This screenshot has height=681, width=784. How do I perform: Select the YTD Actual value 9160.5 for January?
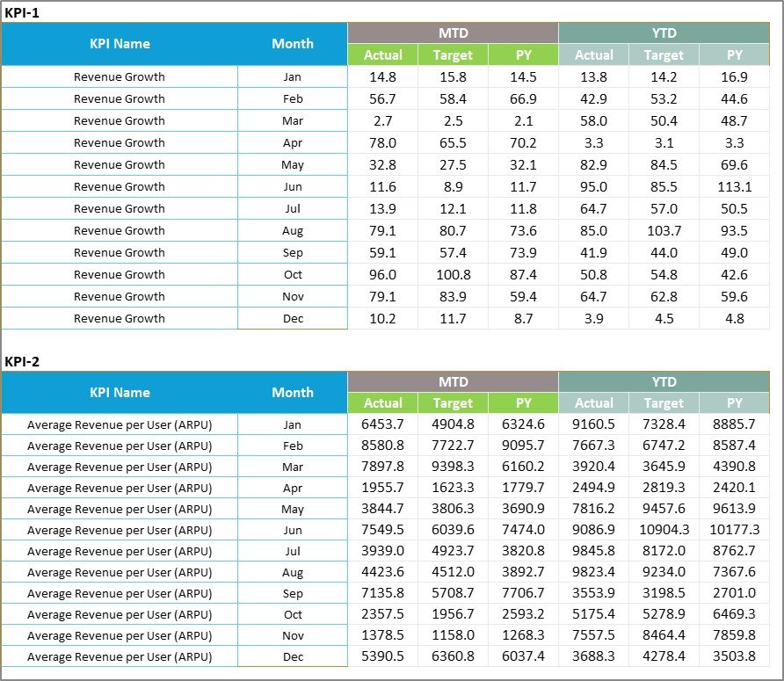point(594,424)
